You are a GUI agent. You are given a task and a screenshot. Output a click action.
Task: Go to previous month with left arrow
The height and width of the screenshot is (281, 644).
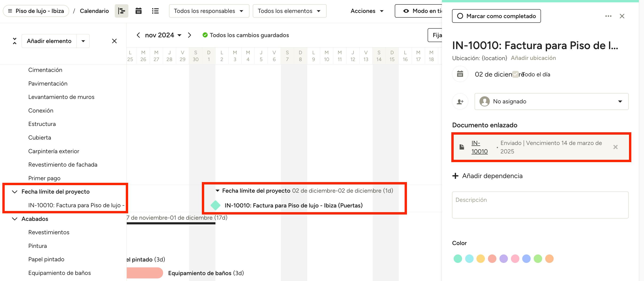coord(138,35)
